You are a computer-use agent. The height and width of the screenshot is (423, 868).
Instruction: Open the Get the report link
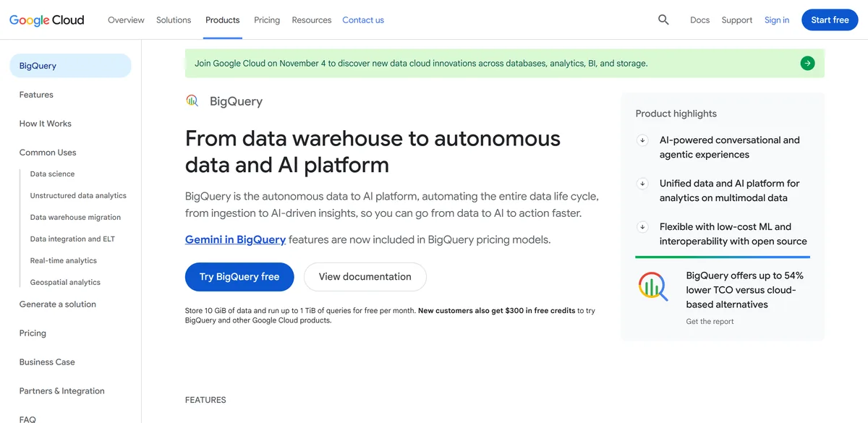tap(710, 322)
